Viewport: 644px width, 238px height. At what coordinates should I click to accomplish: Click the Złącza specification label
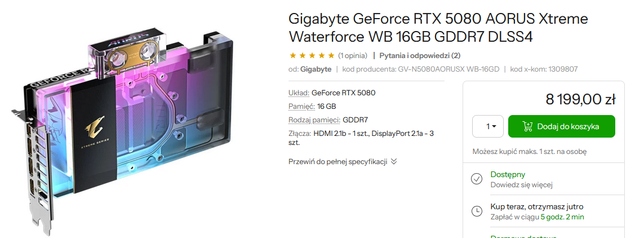tap(300, 134)
